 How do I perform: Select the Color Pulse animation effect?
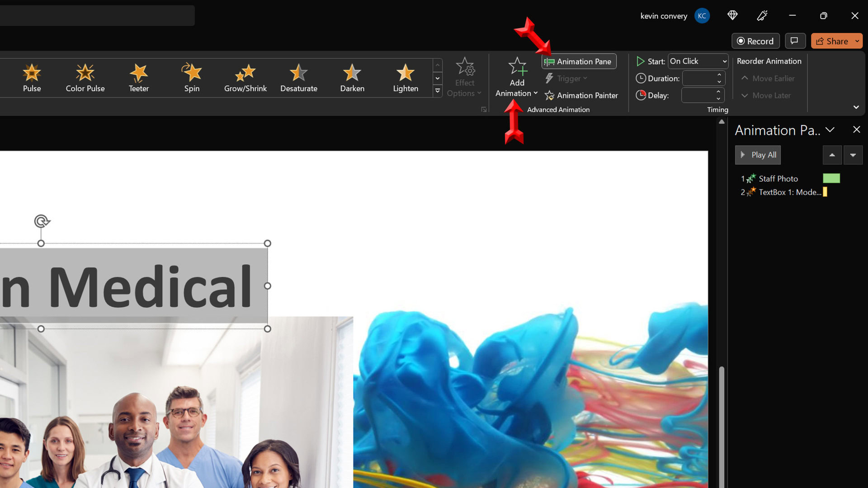click(x=85, y=78)
